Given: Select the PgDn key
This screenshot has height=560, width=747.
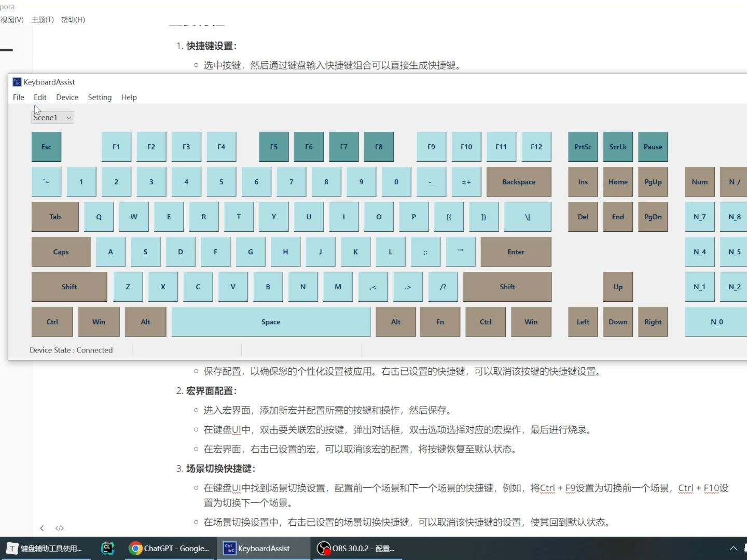Looking at the screenshot, I should click(653, 217).
